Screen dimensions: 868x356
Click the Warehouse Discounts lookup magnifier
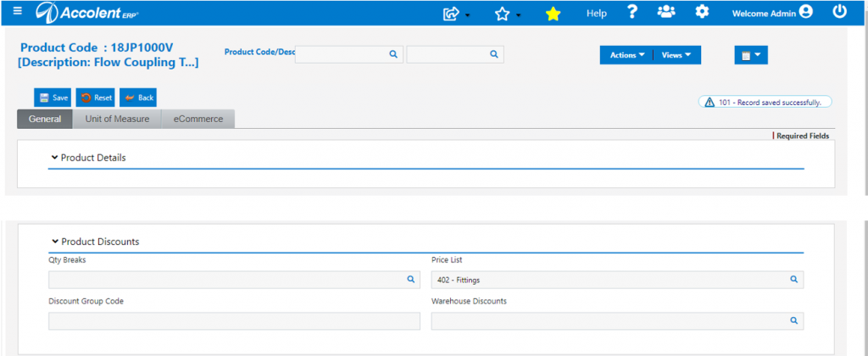[793, 320]
